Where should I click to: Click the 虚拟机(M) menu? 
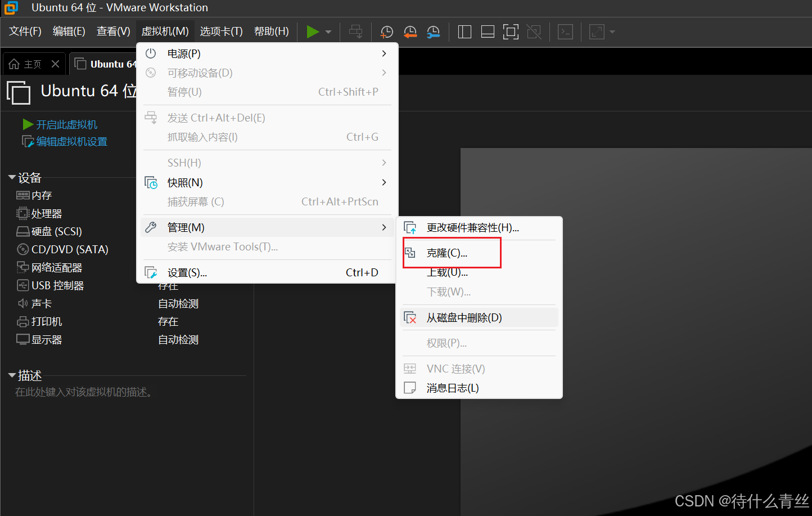pos(165,32)
